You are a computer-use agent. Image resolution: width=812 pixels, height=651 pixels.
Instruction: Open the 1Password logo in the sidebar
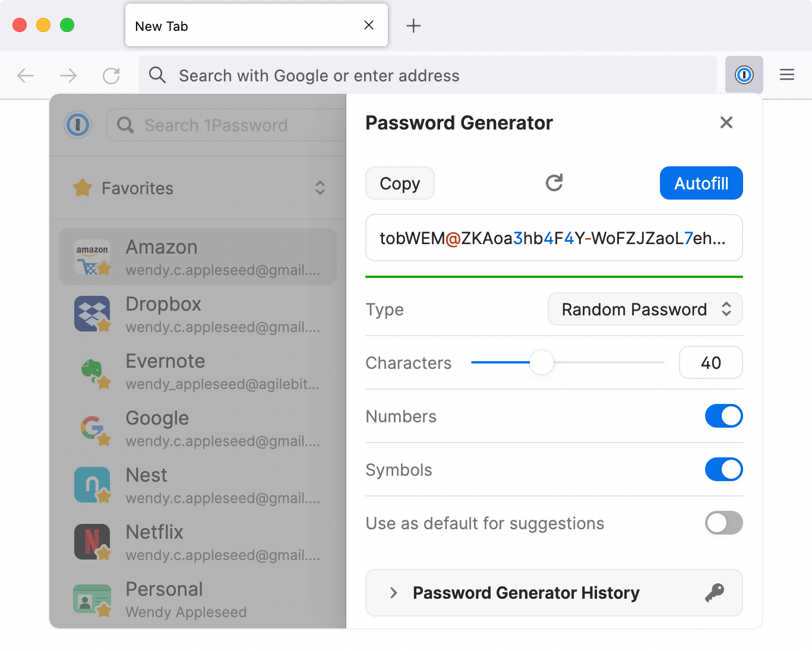[78, 125]
